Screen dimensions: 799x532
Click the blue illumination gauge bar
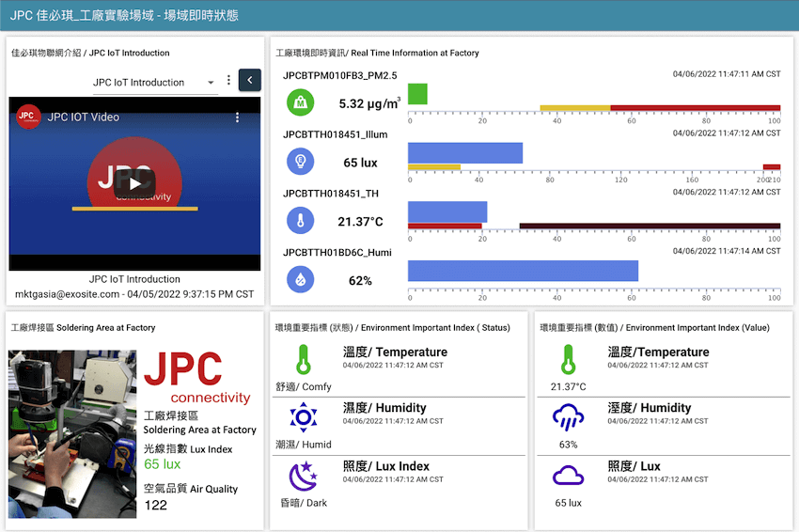click(465, 153)
